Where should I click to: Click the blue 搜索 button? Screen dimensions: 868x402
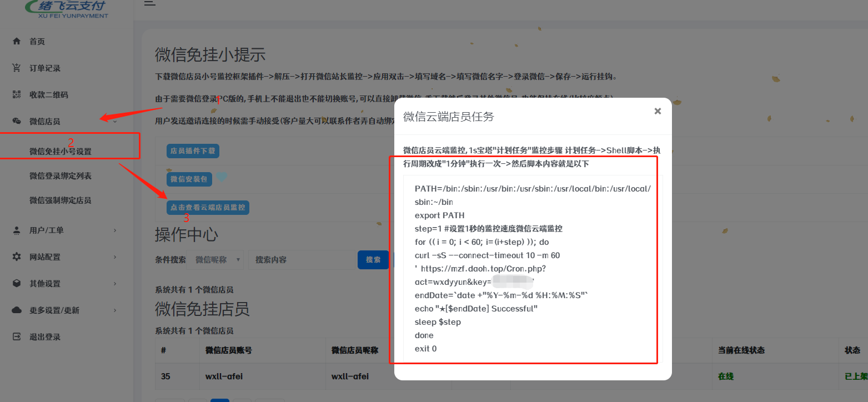[373, 260]
